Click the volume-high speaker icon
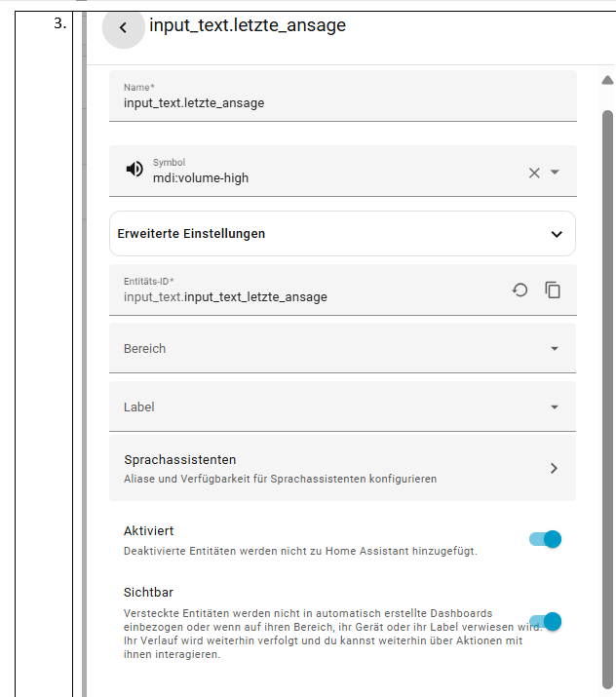Image resolution: width=616 pixels, height=697 pixels. (x=135, y=170)
